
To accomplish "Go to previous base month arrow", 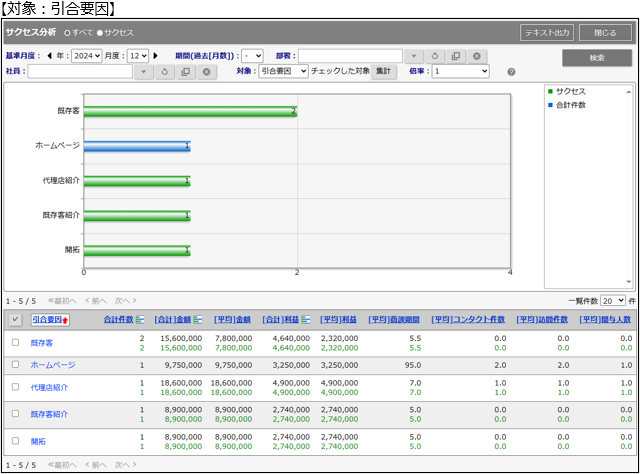I will click(49, 56).
